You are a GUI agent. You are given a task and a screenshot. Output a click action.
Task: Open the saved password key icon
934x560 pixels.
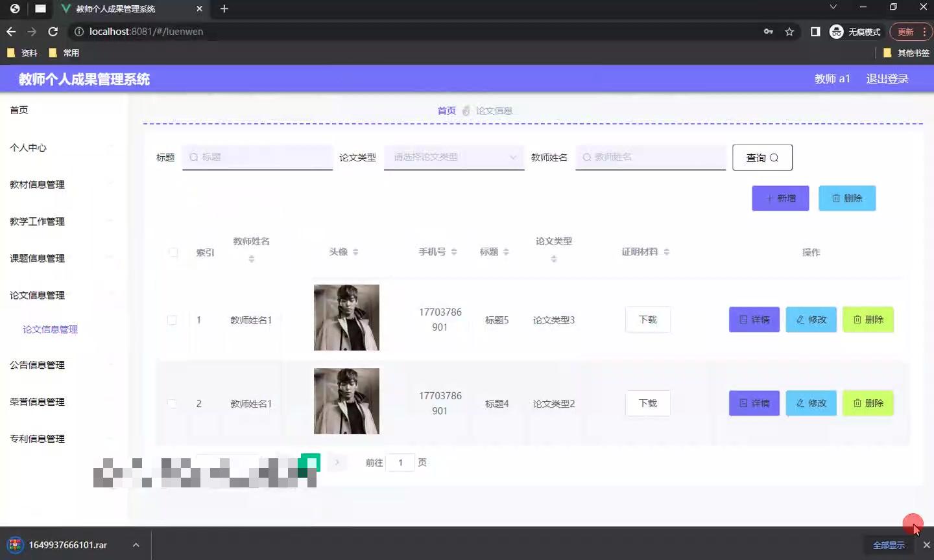769,31
